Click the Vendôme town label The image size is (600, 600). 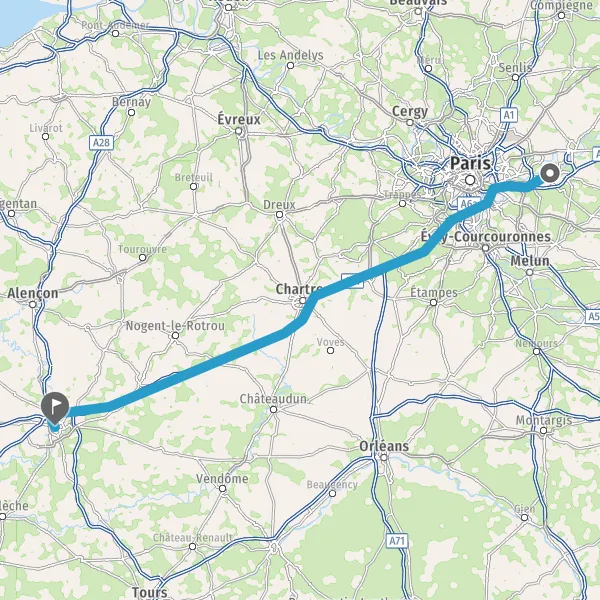pos(222,478)
